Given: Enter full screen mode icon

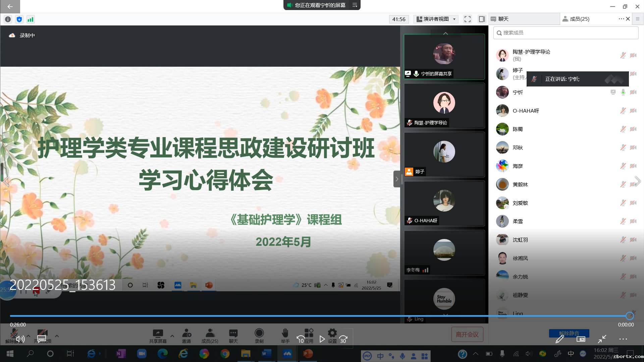Looking at the screenshot, I should [467, 19].
